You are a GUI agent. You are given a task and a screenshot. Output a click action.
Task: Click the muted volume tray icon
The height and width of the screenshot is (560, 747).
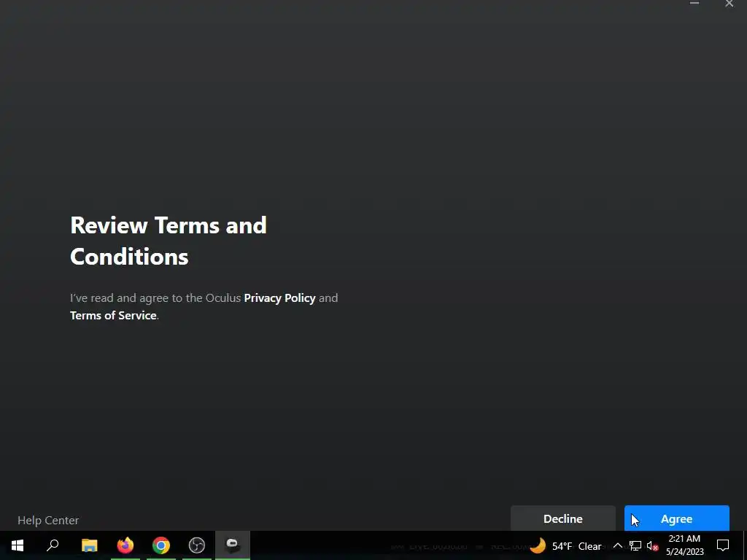(652, 545)
